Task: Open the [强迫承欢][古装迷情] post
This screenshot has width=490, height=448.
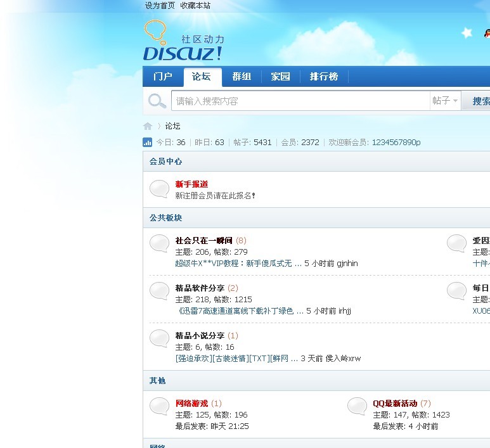Action: 236,359
